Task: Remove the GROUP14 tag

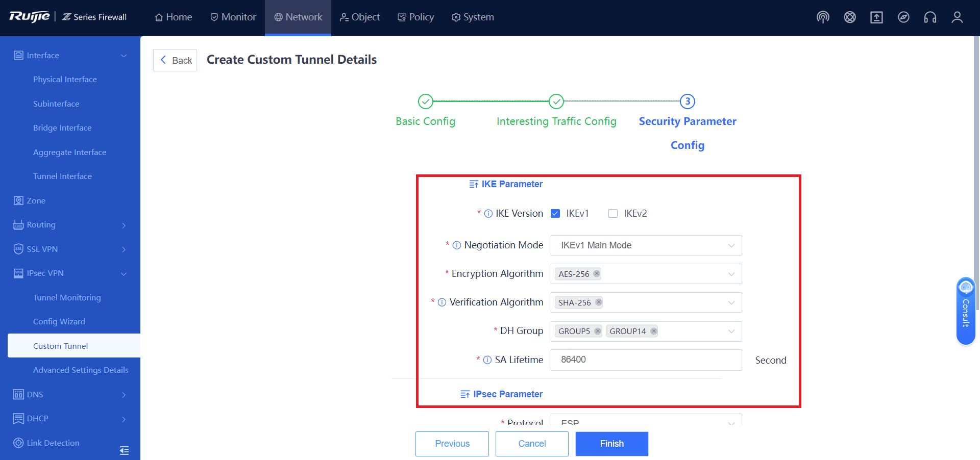Action: click(x=654, y=331)
